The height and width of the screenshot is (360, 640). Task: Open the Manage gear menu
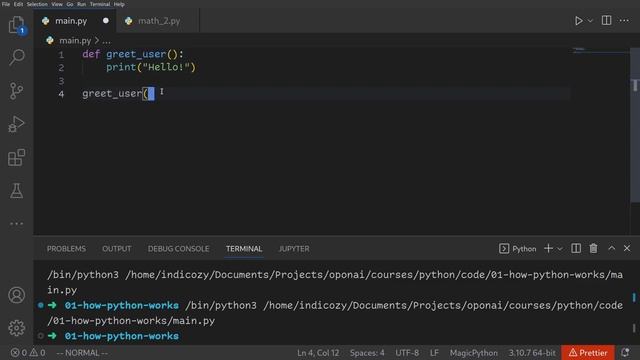click(x=16, y=328)
